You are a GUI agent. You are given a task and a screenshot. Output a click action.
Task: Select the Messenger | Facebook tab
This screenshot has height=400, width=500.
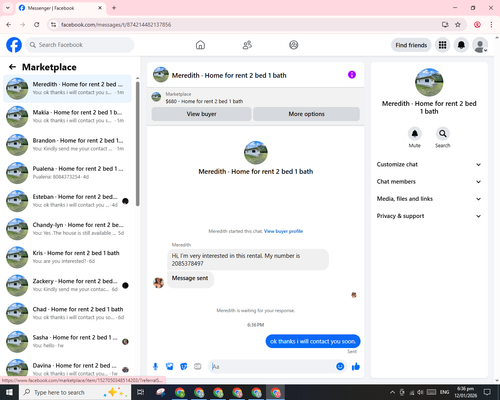point(61,8)
